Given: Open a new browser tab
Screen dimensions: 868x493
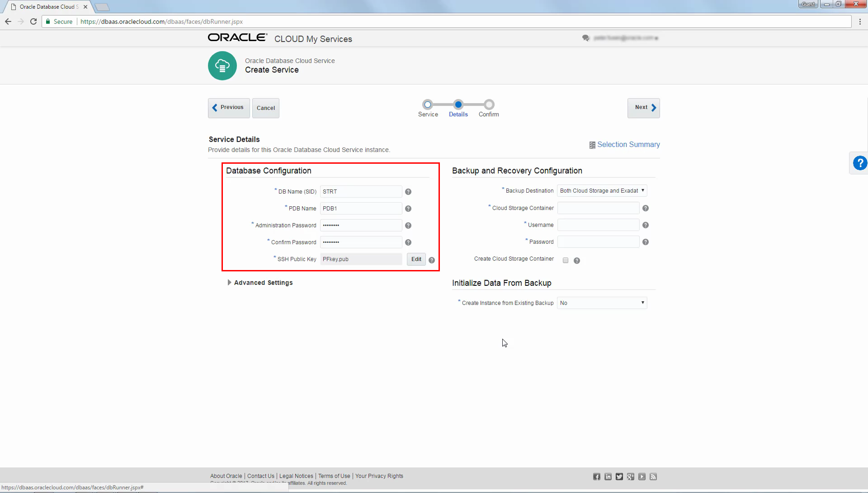Looking at the screenshot, I should point(102,7).
